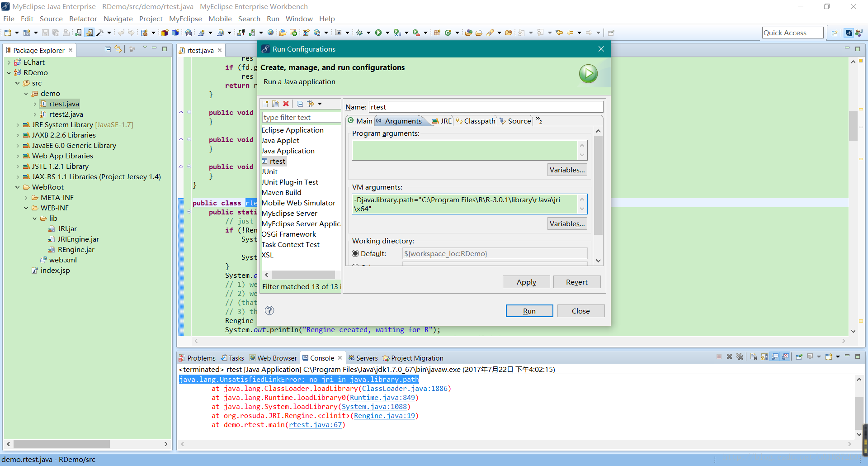
Task: Click the arguments panel vertical scrollbar
Action: (x=598, y=185)
